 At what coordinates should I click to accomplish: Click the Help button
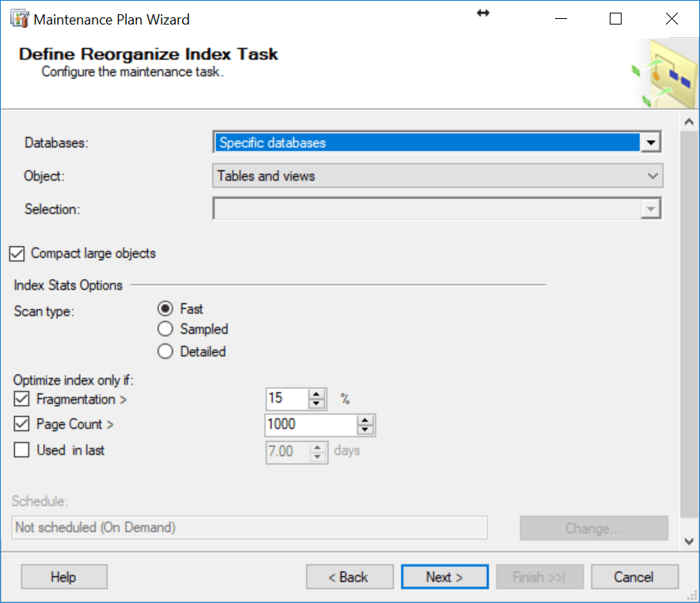(64, 577)
